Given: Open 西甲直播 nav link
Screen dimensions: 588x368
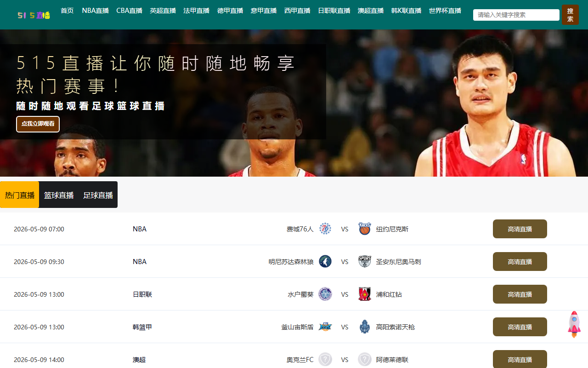Looking at the screenshot, I should pyautogui.click(x=297, y=11).
